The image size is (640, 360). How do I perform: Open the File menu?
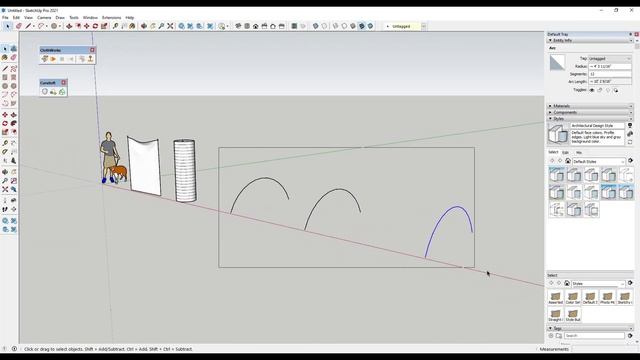[5, 18]
